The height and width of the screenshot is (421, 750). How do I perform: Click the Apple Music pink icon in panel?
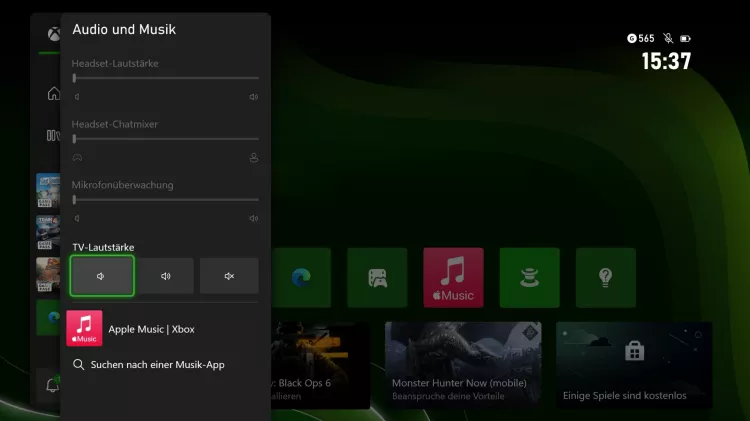coord(84,328)
